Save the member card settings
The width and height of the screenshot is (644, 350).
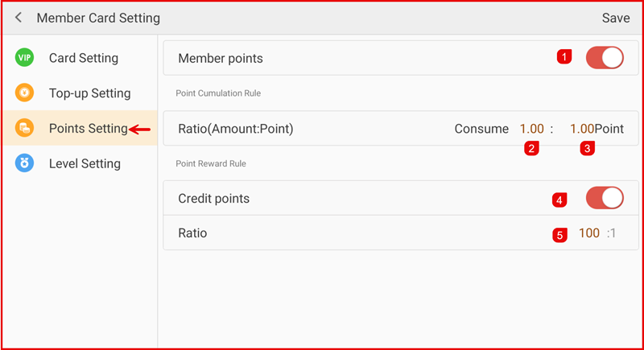pos(616,18)
